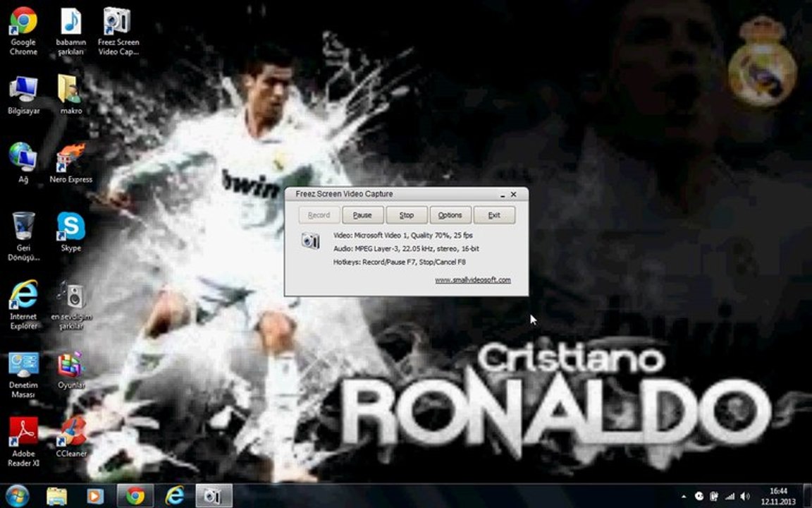Click the 'Audio: MPEG Layer-3' info line
Image resolution: width=812 pixels, height=508 pixels.
tap(407, 249)
